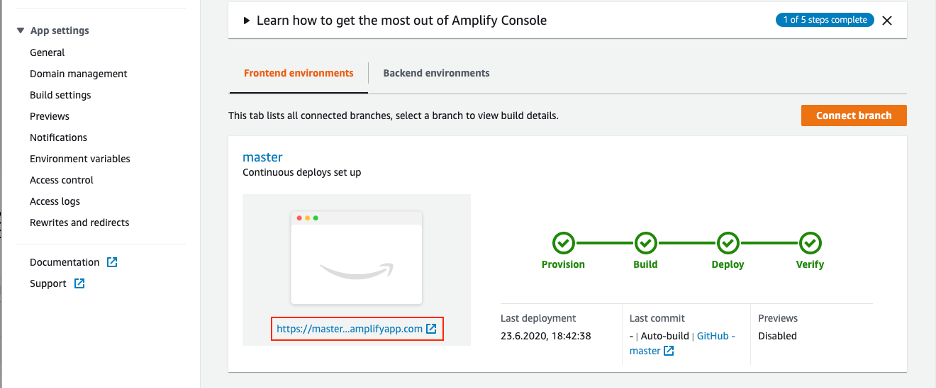
Task: Click the Provision step checkmark
Action: point(563,243)
